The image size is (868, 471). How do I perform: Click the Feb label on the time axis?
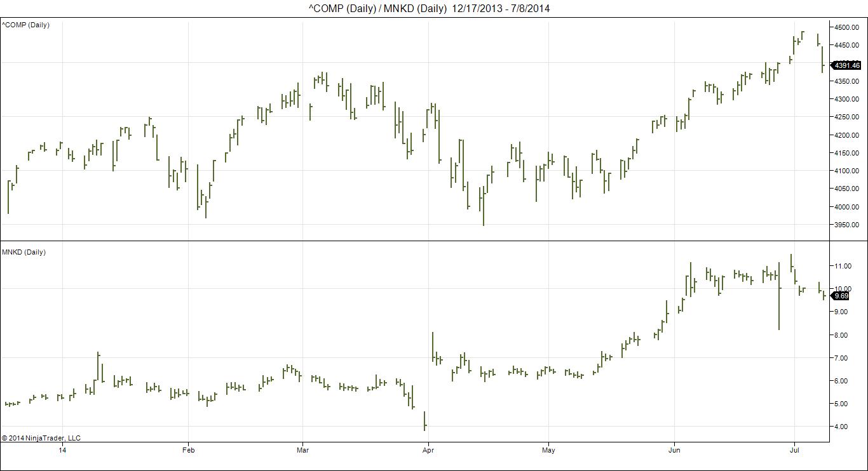click(188, 451)
